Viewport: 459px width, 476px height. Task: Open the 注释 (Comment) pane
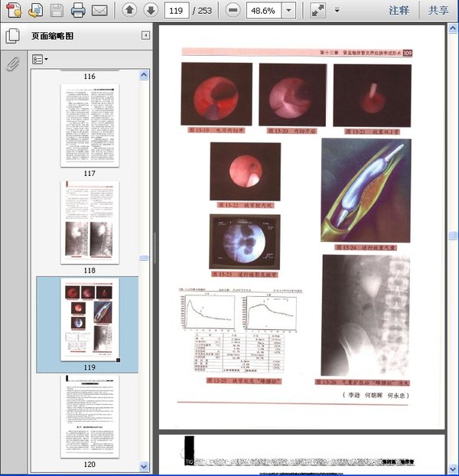click(x=399, y=11)
